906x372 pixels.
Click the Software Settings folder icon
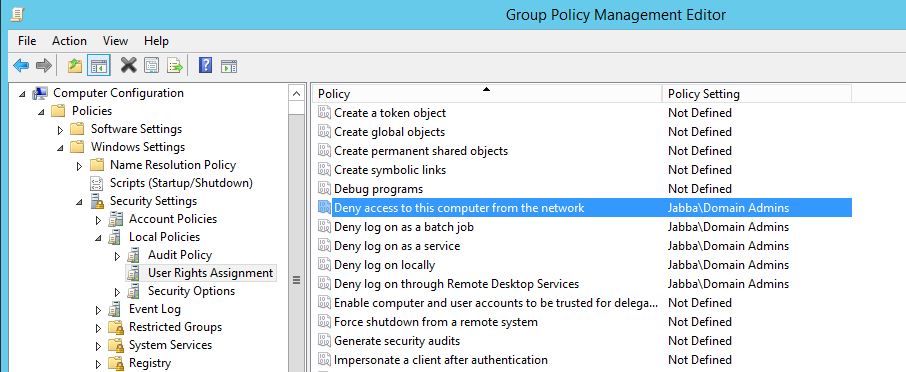(x=77, y=129)
